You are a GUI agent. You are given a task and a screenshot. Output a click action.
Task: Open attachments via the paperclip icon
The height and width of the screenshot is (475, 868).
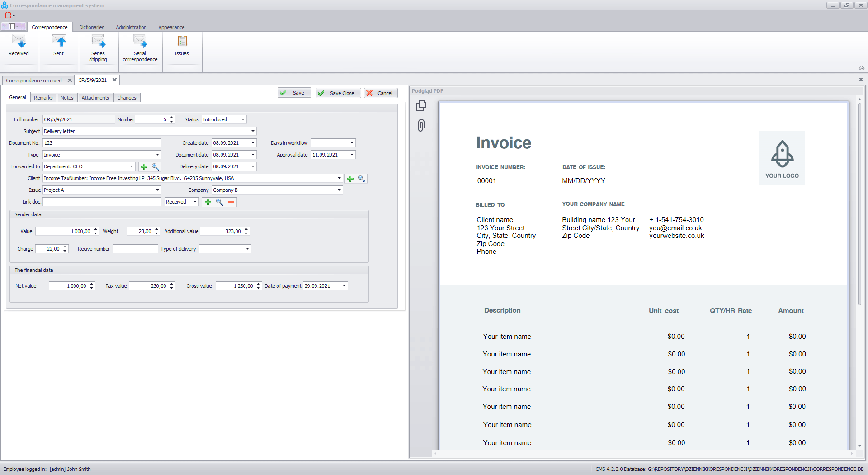pyautogui.click(x=421, y=125)
